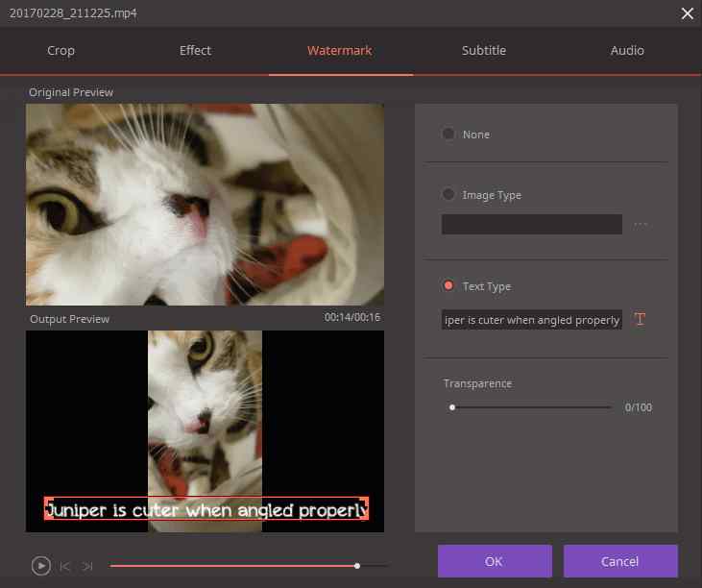Viewport: 702px width, 588px height.
Task: Browse for watermark image with ellipsis icon
Action: point(641,224)
